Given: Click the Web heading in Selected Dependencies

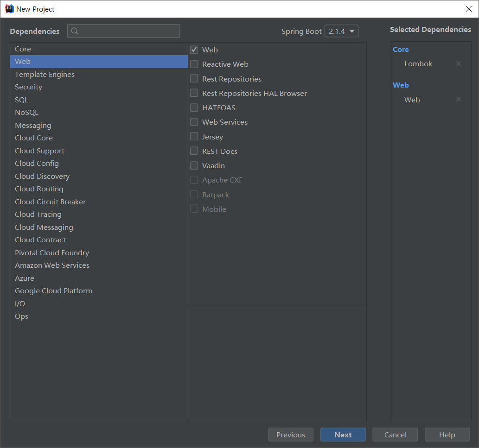Looking at the screenshot, I should click(401, 85).
